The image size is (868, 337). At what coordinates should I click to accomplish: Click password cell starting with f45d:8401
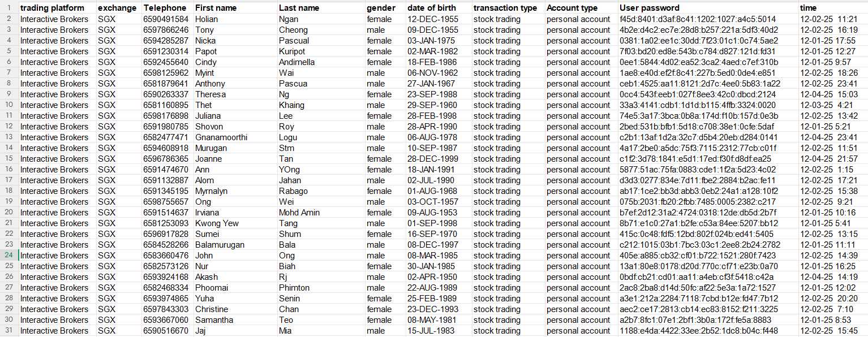(708, 19)
